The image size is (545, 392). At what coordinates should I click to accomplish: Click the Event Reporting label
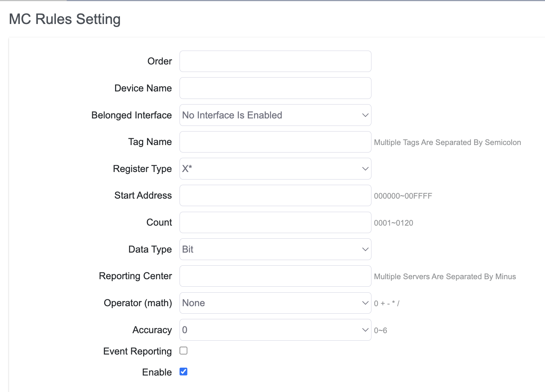coord(138,351)
